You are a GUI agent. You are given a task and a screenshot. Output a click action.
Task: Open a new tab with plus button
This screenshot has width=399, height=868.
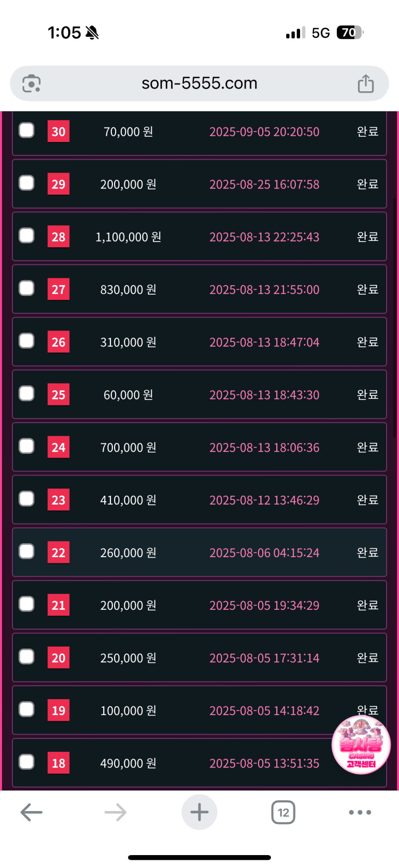(x=199, y=812)
